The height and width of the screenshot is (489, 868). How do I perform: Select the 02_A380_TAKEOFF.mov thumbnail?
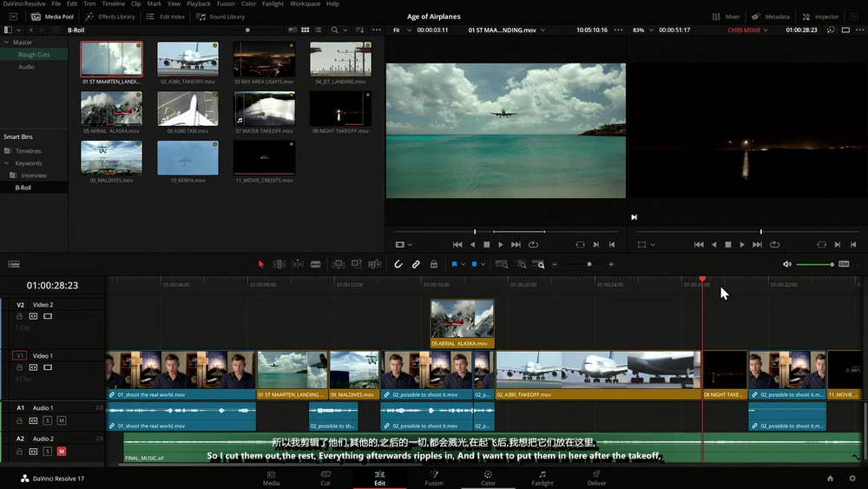pos(187,59)
